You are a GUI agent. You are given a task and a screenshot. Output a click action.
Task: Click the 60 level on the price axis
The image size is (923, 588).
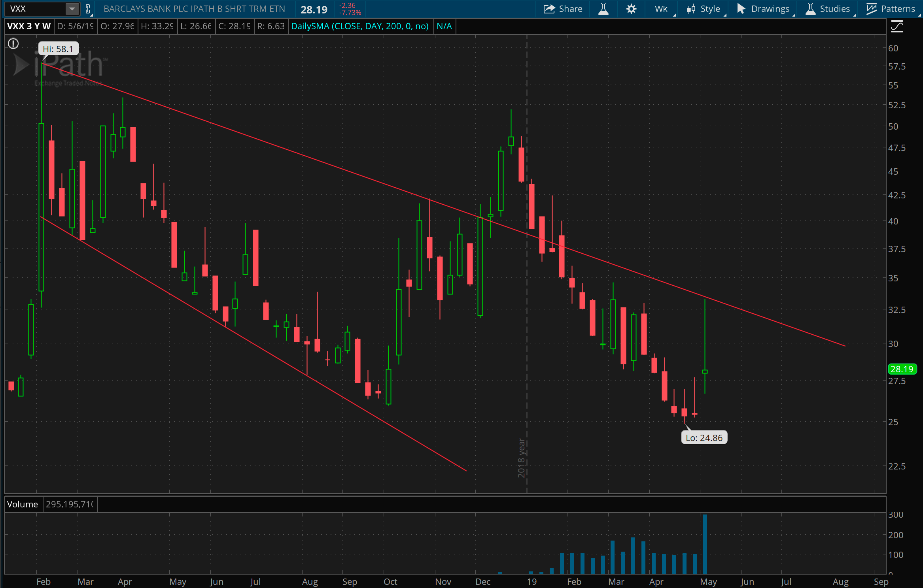pyautogui.click(x=893, y=48)
